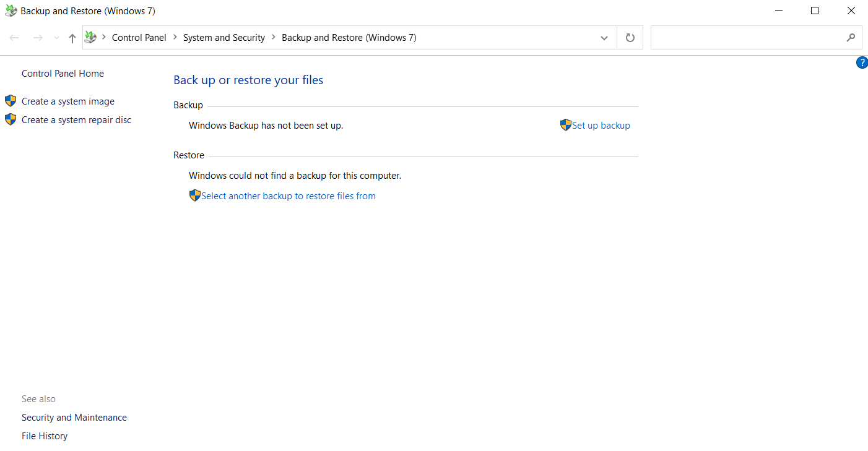The image size is (868, 451).
Task: Click the Back navigation arrow
Action: [x=14, y=37]
